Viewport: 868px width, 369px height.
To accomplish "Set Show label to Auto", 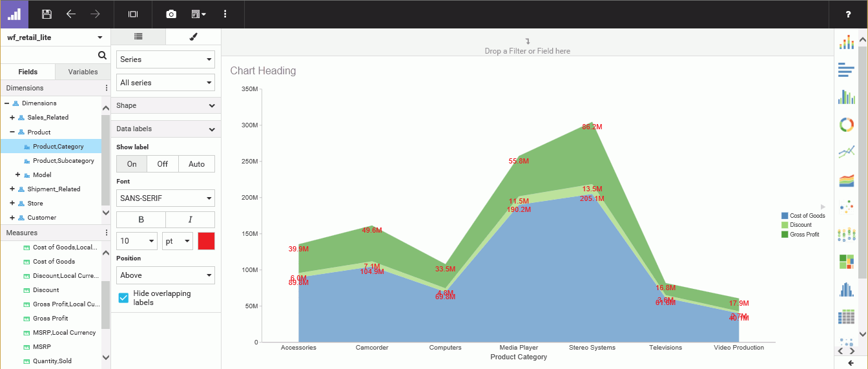I will tap(196, 164).
